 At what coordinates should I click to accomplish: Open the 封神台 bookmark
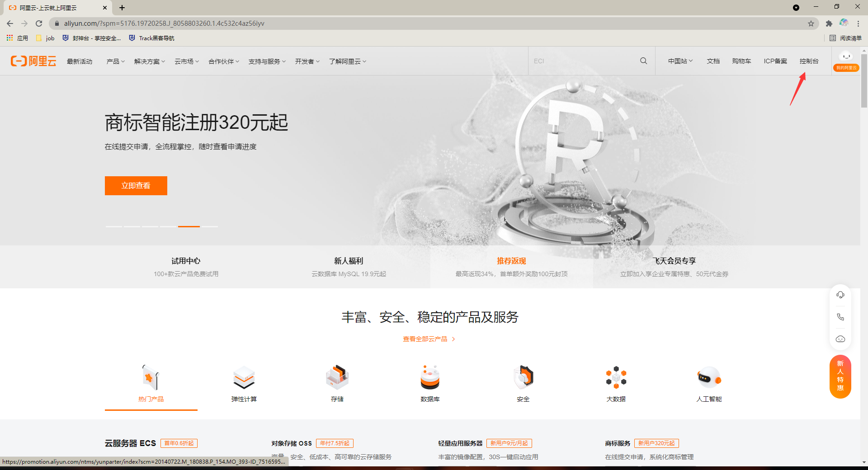(91, 38)
